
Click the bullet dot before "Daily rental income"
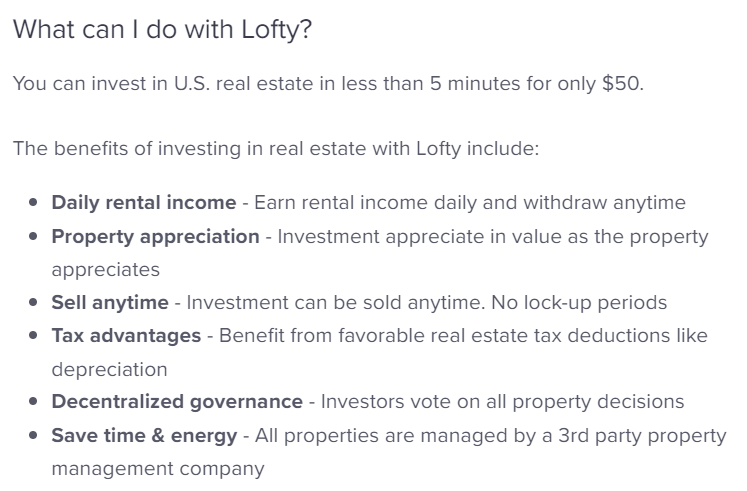(33, 202)
